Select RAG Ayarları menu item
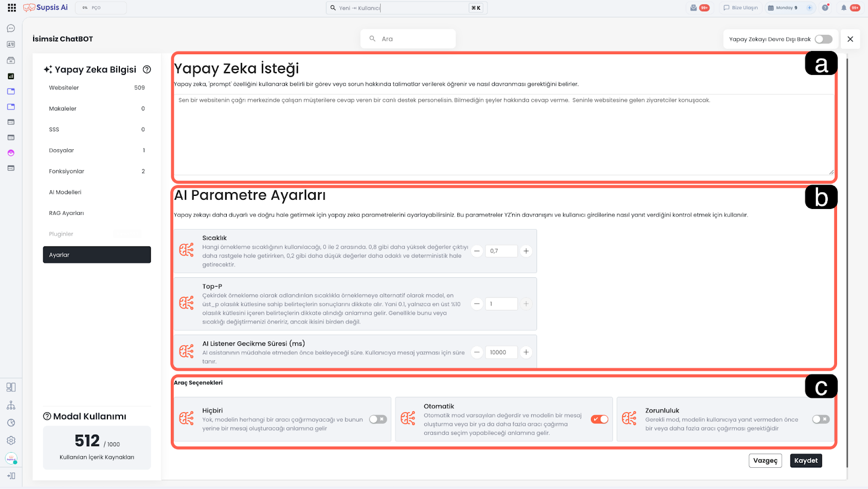 coord(66,213)
